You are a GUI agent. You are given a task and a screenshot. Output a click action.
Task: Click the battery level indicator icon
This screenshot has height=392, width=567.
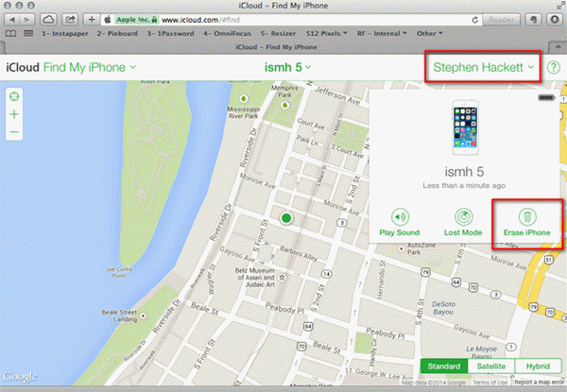point(546,97)
